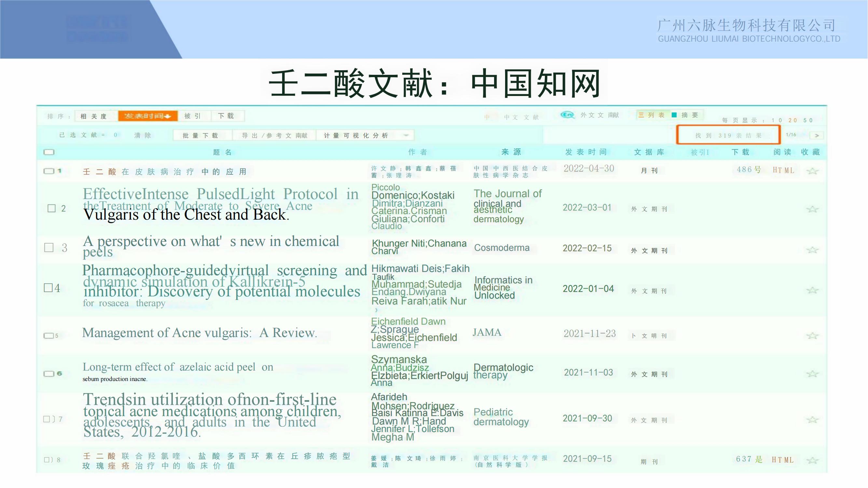Open HTML reading for row 8
This screenshot has height=488, width=868.
click(x=783, y=460)
